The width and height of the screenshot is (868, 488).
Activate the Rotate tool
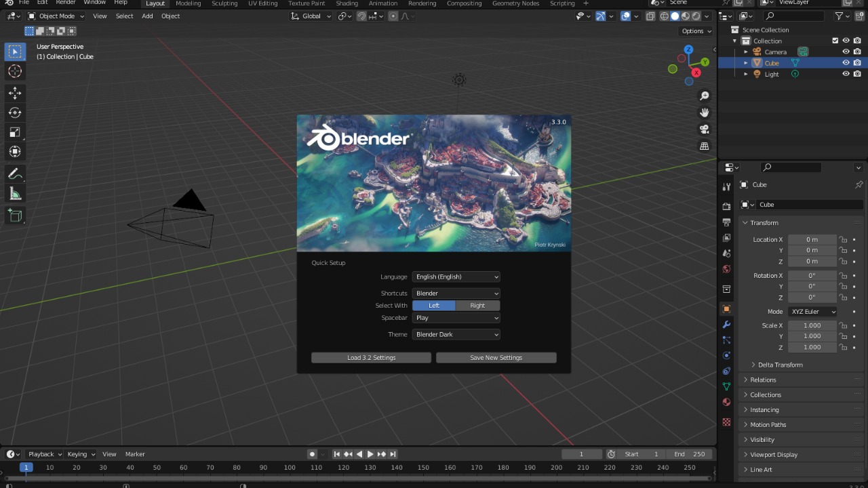coord(15,113)
